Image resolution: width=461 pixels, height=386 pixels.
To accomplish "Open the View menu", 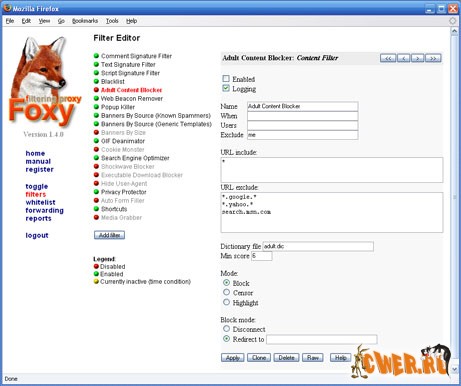I will pos(44,21).
